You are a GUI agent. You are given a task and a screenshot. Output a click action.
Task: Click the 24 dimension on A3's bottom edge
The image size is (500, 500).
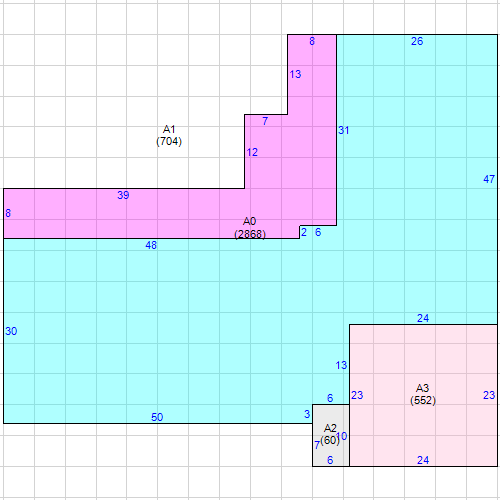coord(423,460)
